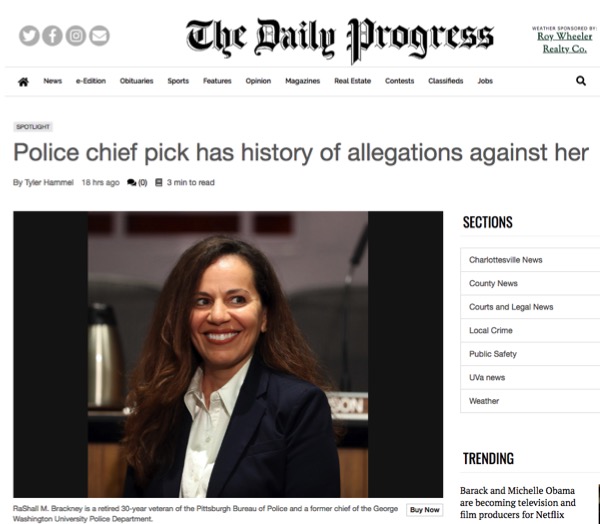Open Roy Wheeler Realty Co. sponsor link
This screenshot has height=524, width=600.
pos(565,42)
